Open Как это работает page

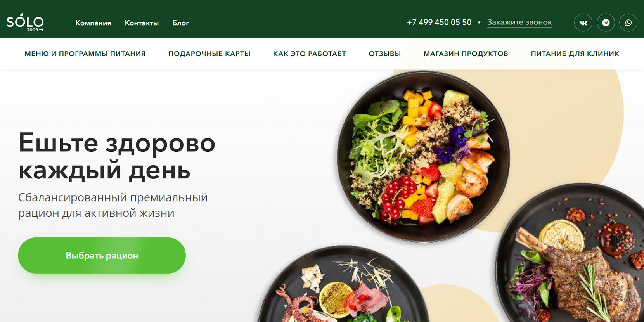(310, 54)
